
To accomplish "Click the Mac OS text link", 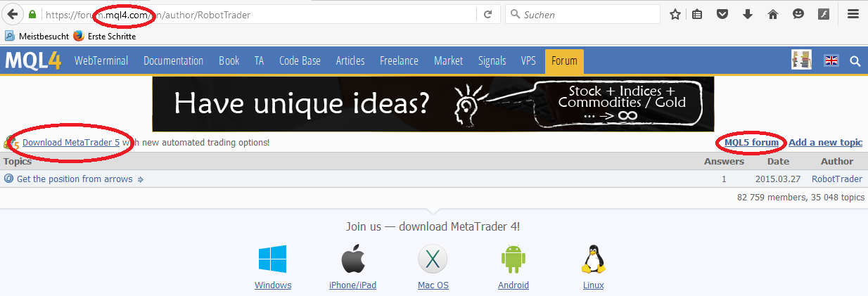I will click(x=433, y=285).
